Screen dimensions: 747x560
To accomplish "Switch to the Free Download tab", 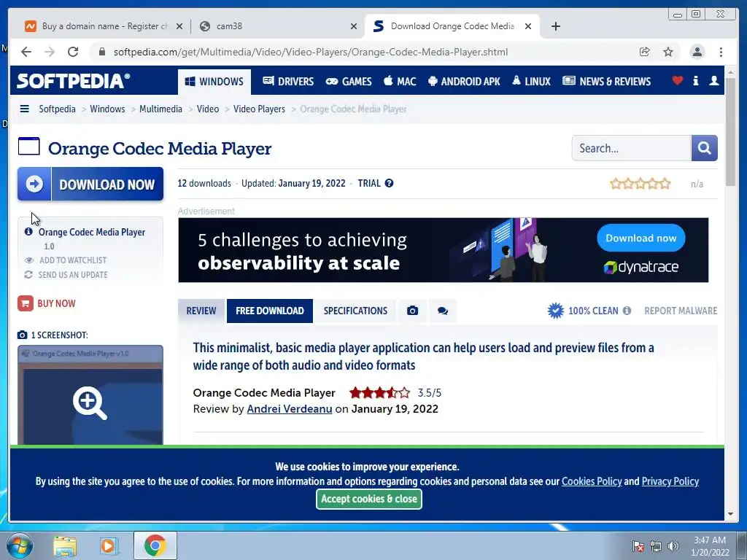I will click(270, 311).
